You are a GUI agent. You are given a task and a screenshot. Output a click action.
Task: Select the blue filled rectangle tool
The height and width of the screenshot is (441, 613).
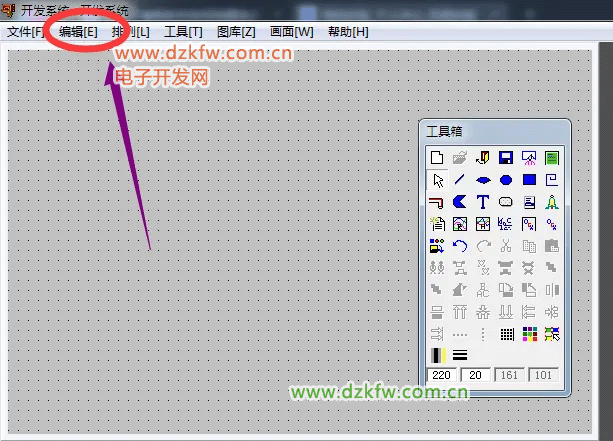coord(529,180)
